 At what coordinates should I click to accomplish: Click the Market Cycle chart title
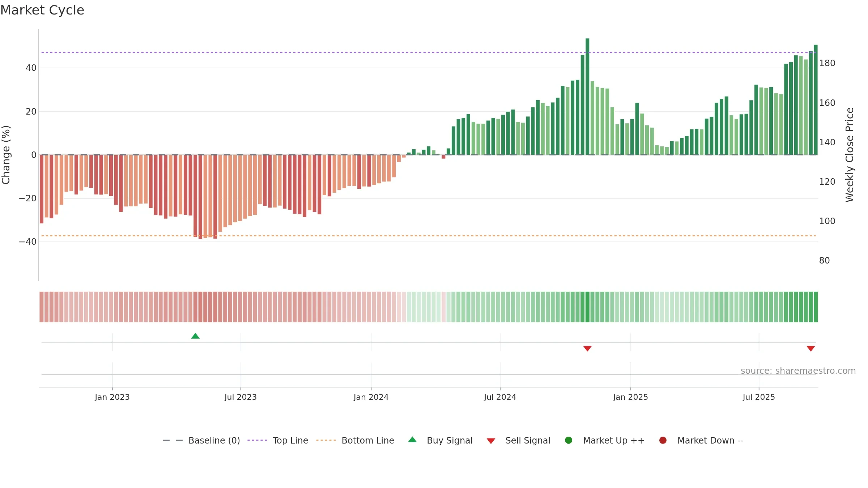(42, 10)
